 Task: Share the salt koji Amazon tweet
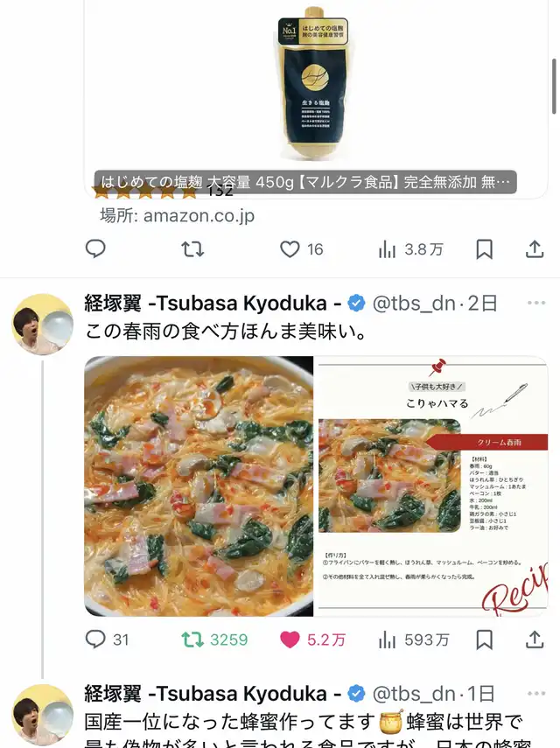535,249
